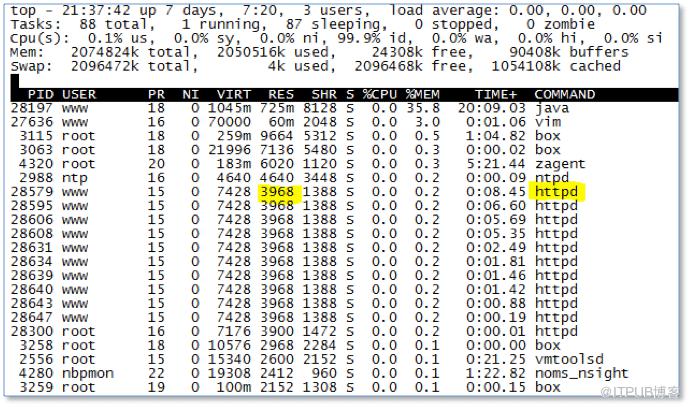The width and height of the screenshot is (690, 407).
Task: Select PID 3115 row
Action: 344,136
